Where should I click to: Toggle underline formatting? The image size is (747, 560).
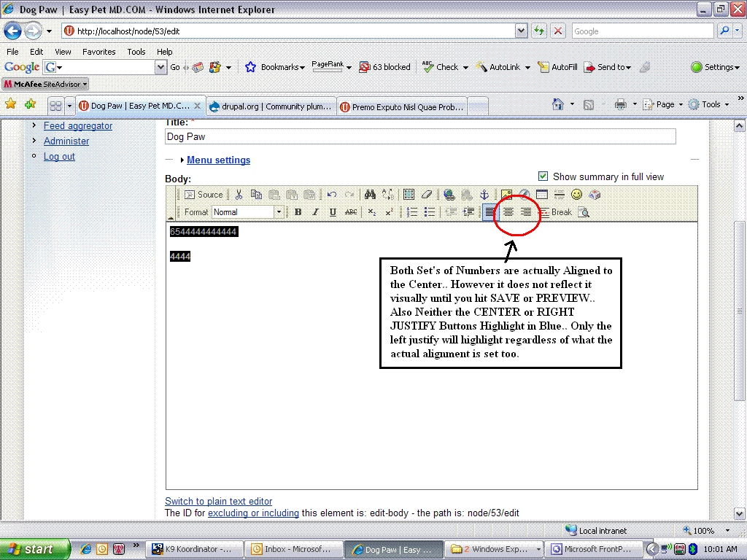coord(333,212)
